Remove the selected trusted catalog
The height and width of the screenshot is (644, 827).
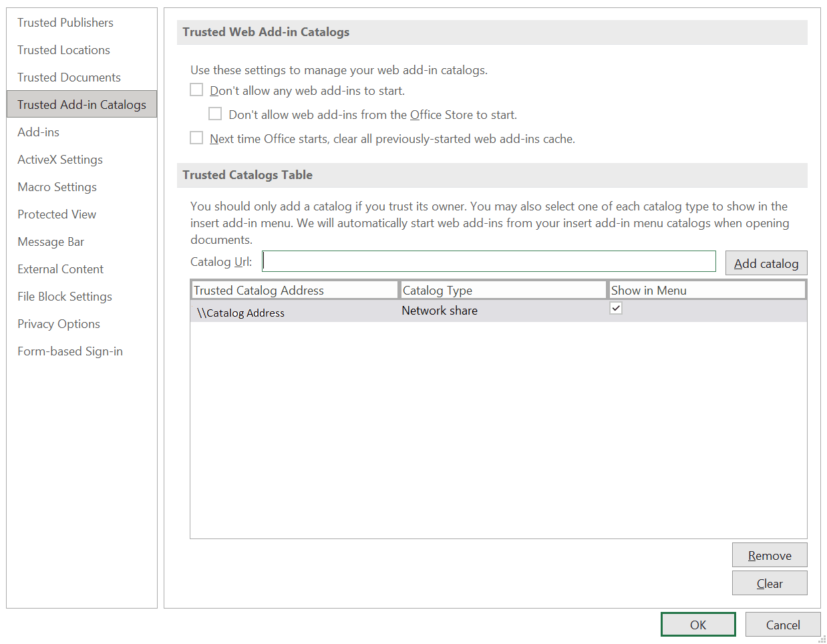point(769,554)
